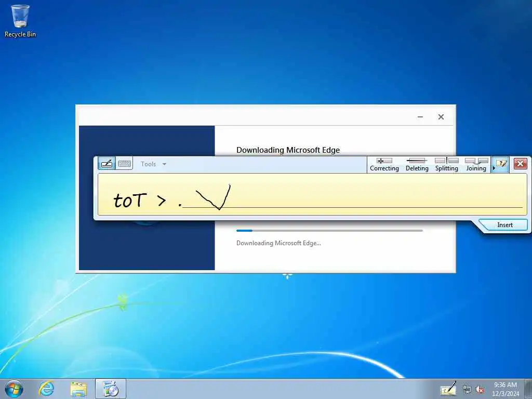
Task: Show the Deleting gesture demonstration
Action: (x=417, y=165)
